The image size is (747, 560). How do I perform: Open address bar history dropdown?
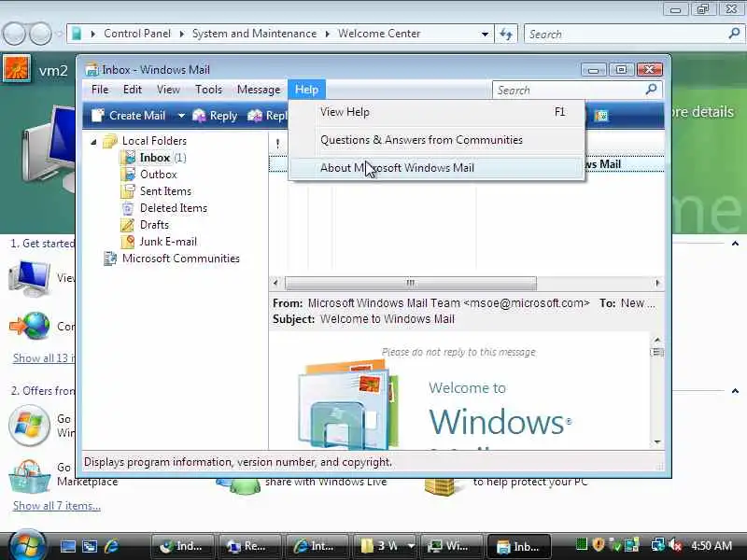click(x=485, y=34)
